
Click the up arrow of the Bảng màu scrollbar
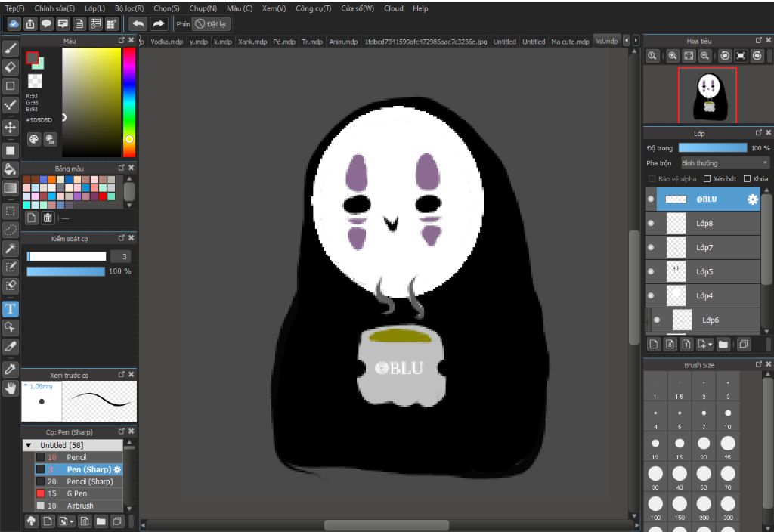(129, 178)
